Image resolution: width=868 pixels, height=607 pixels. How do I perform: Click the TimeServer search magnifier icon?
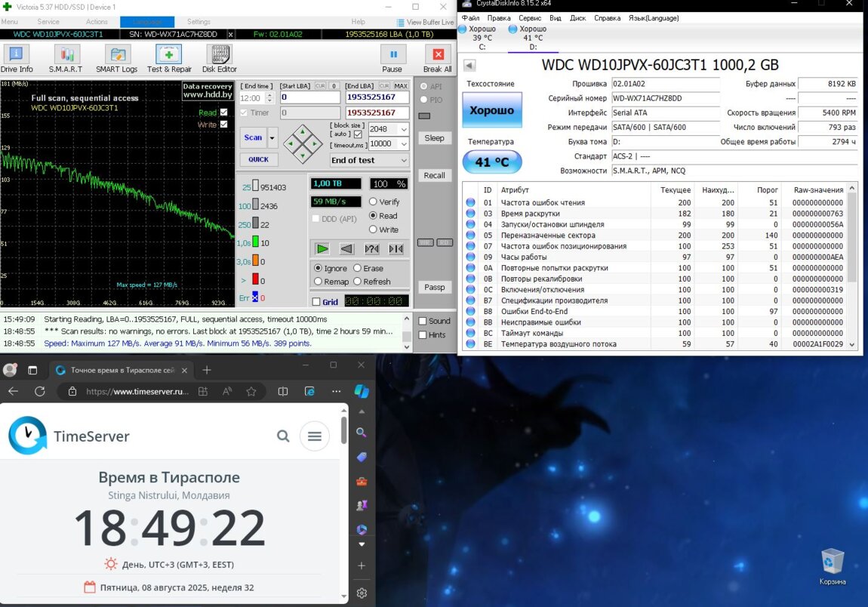283,436
